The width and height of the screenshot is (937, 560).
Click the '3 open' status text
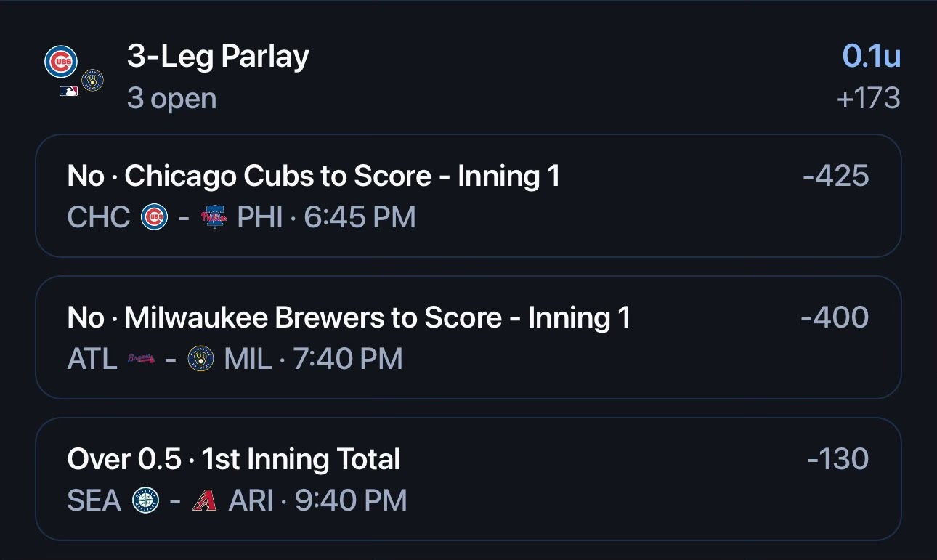pos(171,98)
